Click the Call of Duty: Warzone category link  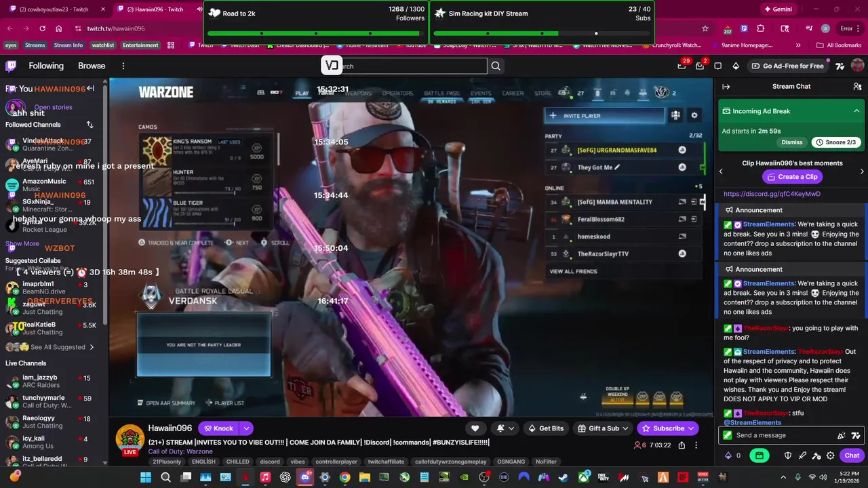tap(180, 451)
